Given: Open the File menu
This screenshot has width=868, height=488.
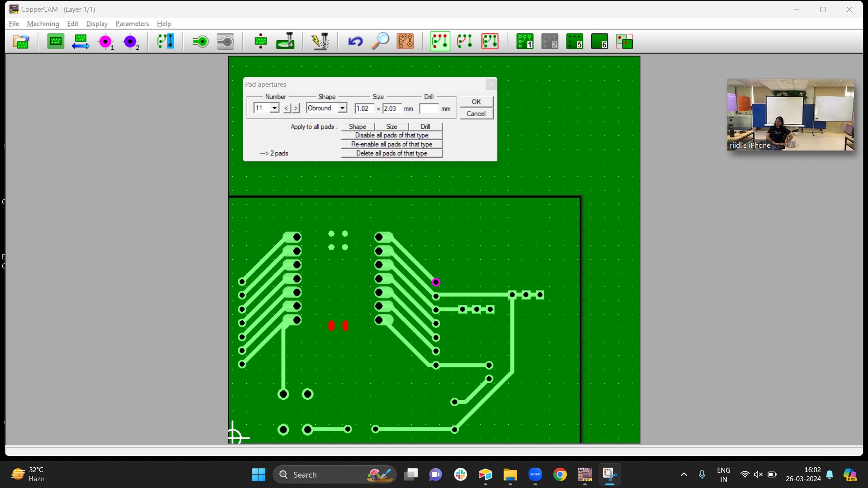Looking at the screenshot, I should 14,23.
